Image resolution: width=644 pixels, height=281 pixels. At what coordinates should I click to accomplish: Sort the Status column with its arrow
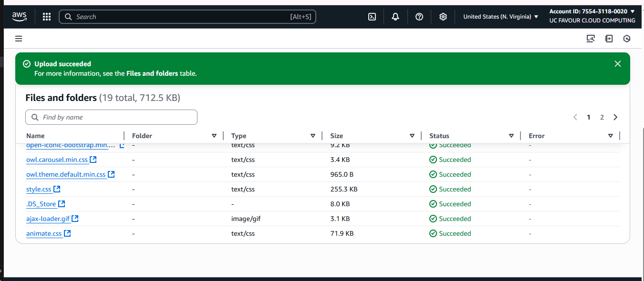(511, 136)
